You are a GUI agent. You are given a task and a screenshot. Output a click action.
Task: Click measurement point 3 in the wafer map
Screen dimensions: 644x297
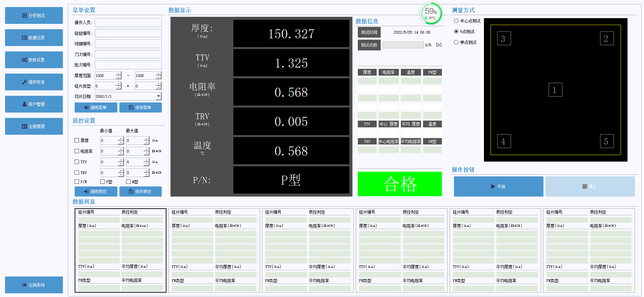504,39
